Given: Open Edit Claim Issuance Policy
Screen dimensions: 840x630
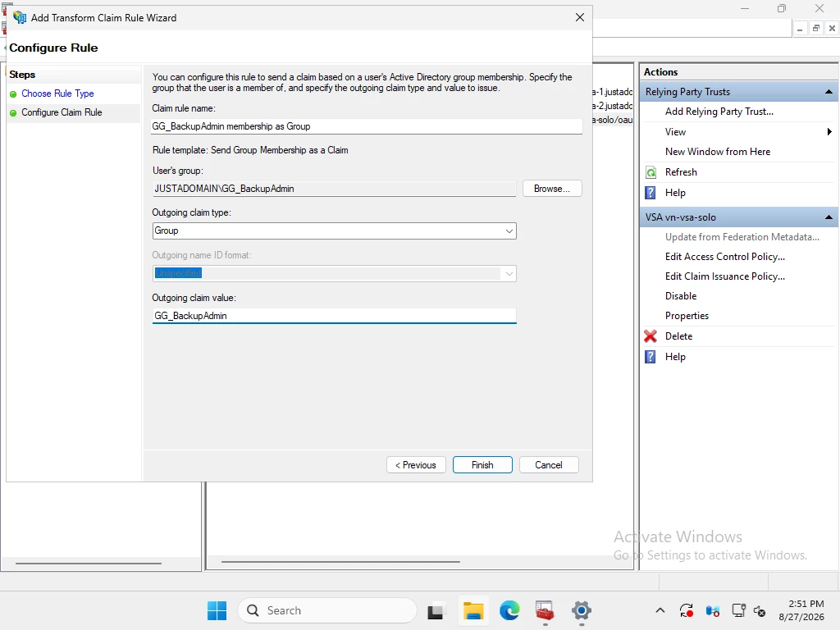Looking at the screenshot, I should pyautogui.click(x=725, y=276).
